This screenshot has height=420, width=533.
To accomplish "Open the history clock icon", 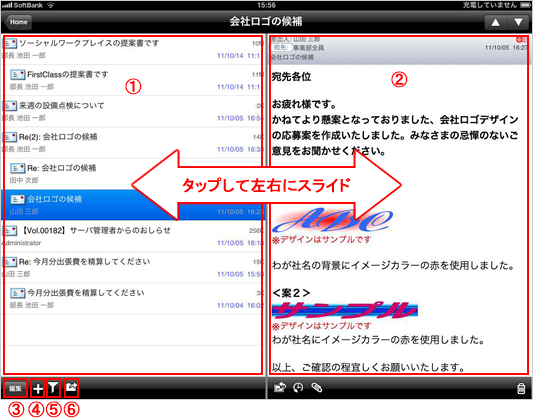I will click(298, 388).
